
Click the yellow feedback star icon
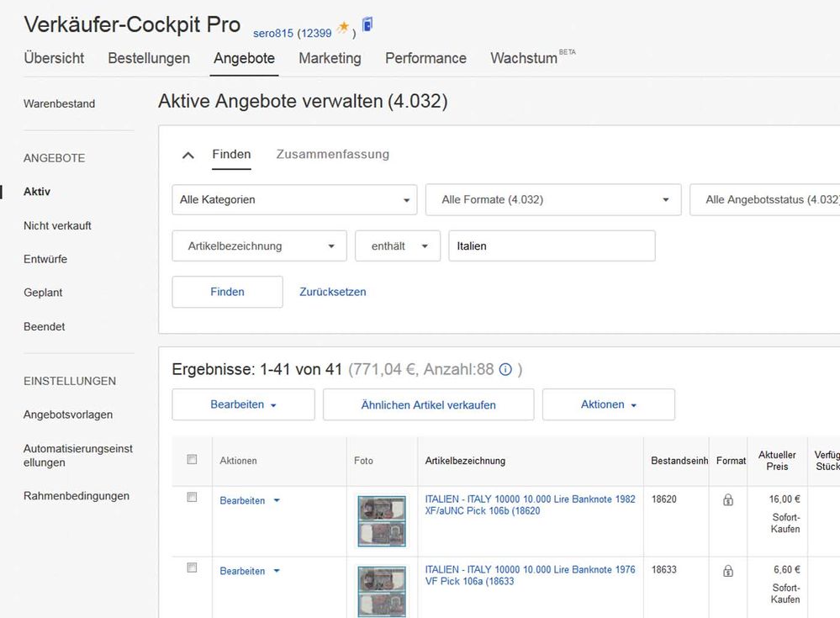point(343,29)
